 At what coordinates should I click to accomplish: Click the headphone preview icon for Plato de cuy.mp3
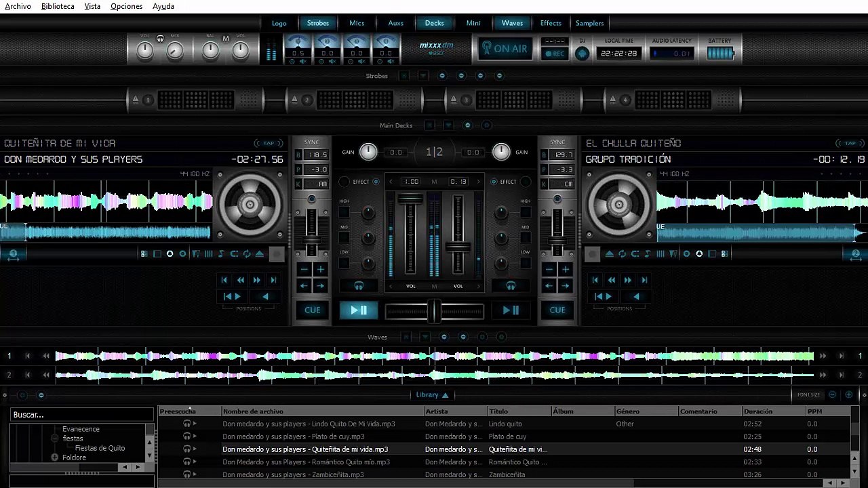[x=186, y=436]
